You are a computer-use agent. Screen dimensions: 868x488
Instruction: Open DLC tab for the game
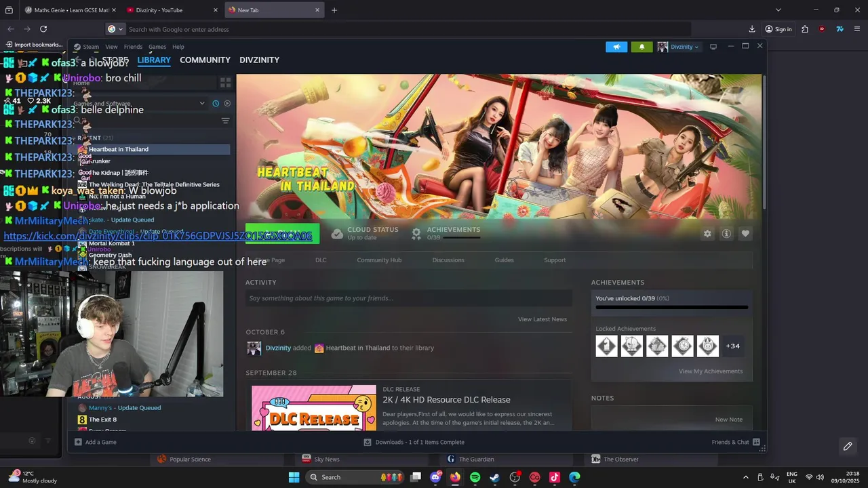321,260
